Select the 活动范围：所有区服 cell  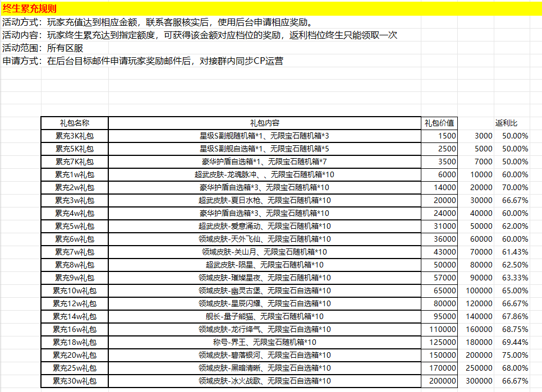pos(43,48)
